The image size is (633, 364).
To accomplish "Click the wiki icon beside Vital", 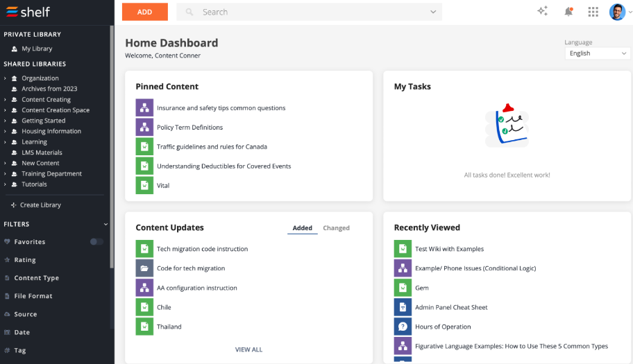I will [144, 185].
